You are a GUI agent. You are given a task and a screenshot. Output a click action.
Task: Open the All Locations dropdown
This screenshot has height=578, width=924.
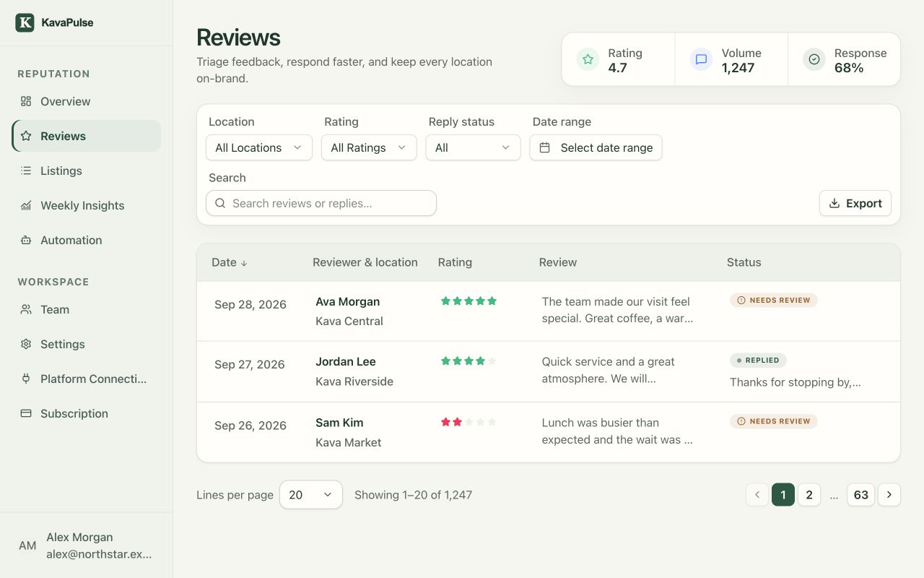pos(259,147)
